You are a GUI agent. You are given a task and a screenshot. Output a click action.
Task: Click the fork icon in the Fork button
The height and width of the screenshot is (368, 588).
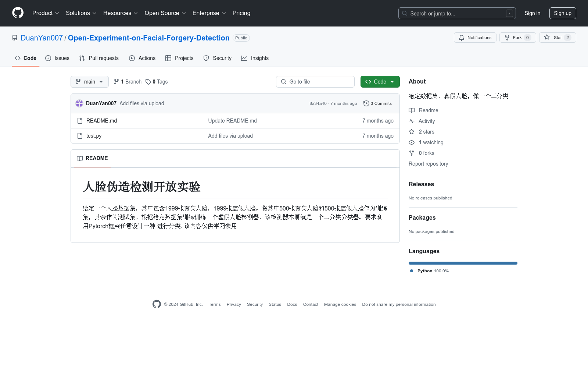click(x=507, y=38)
